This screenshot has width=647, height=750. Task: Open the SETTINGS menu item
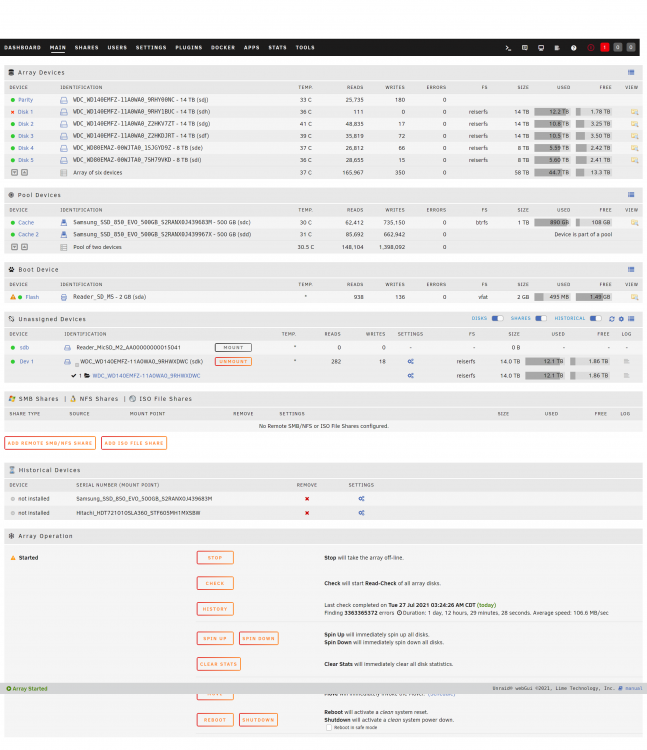[x=151, y=48]
